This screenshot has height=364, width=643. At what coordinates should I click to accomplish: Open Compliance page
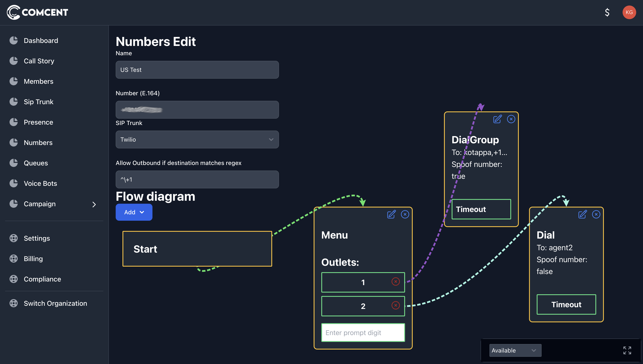click(42, 279)
